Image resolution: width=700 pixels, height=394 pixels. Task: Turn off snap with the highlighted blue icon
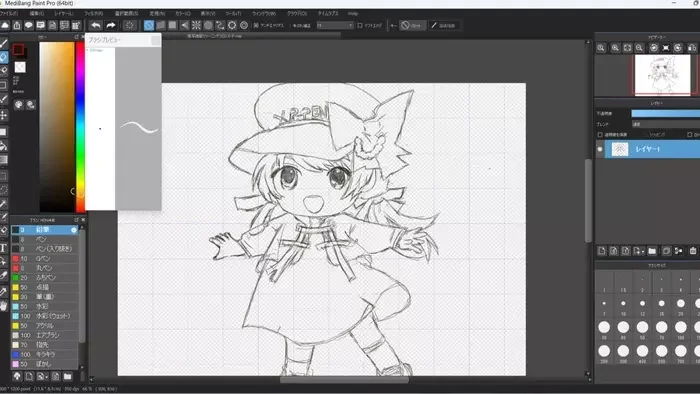point(149,25)
